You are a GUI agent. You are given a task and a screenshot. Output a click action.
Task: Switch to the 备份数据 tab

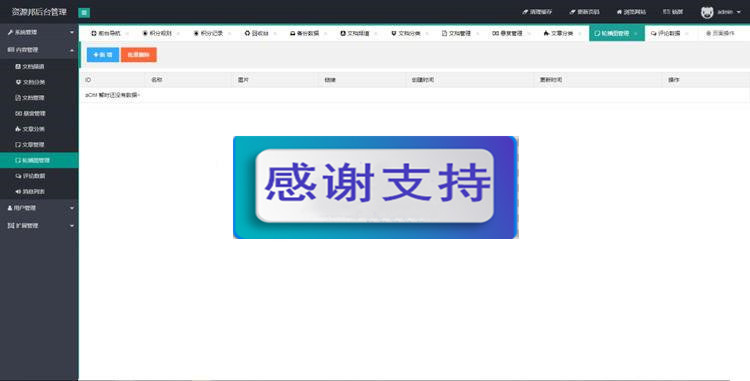[x=308, y=33]
